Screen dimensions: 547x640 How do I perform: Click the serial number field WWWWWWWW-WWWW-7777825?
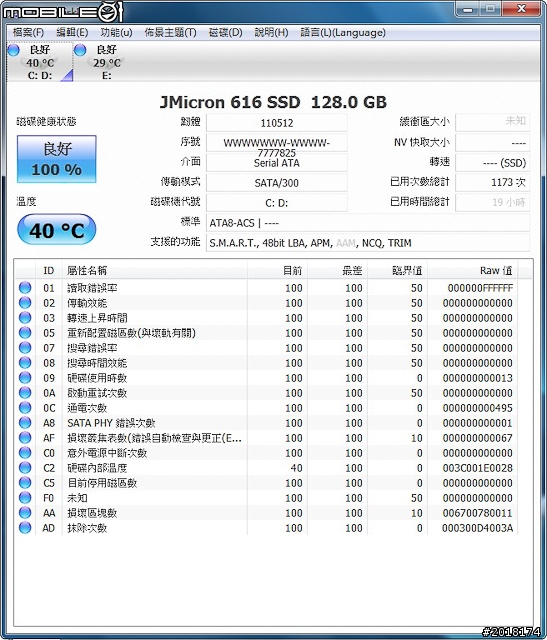point(277,143)
